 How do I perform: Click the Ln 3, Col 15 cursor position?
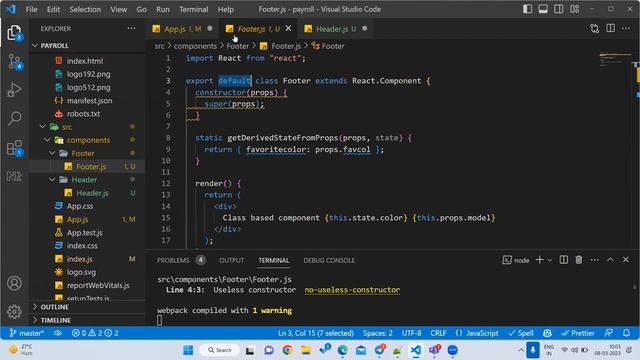[316, 333]
